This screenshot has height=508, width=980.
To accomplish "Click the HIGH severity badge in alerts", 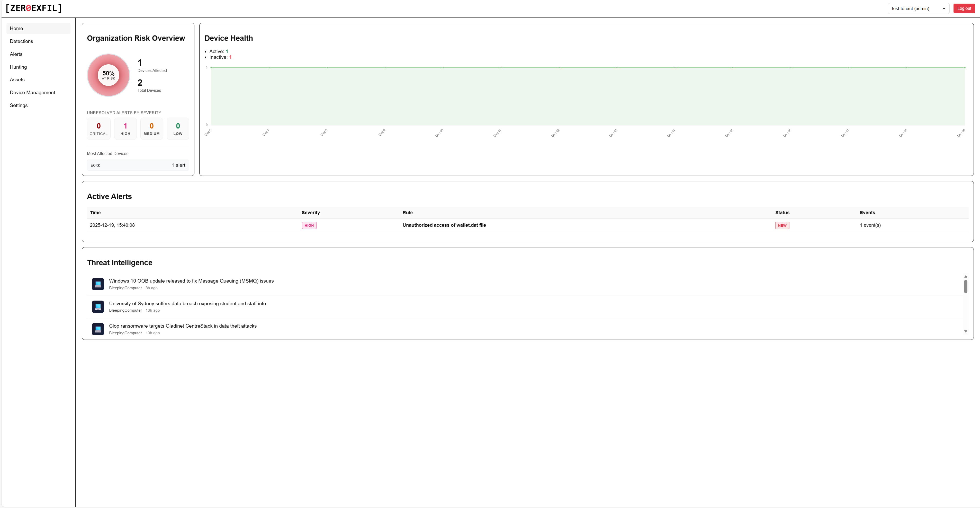I will point(309,225).
